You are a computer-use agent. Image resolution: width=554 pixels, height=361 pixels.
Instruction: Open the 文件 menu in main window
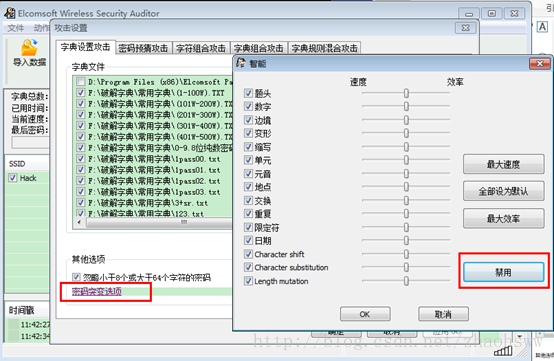[x=16, y=28]
